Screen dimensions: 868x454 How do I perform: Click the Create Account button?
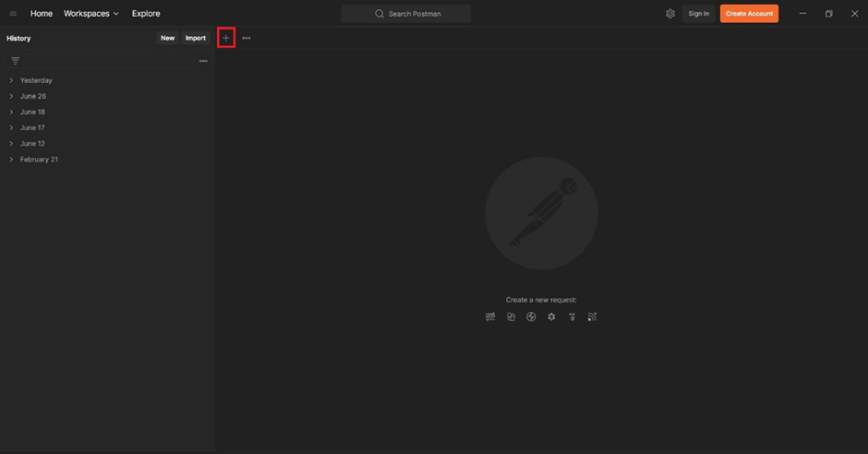point(749,14)
